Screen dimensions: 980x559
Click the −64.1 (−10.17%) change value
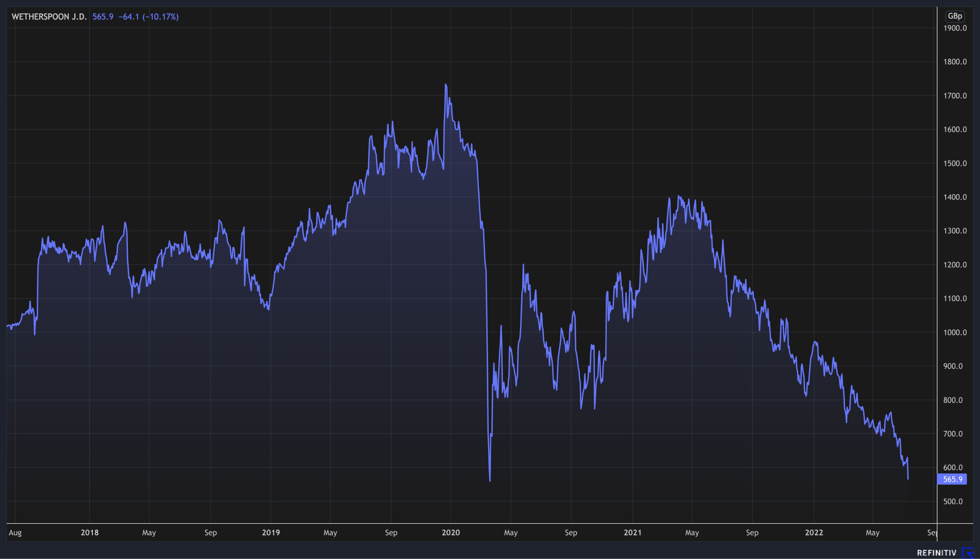149,16
